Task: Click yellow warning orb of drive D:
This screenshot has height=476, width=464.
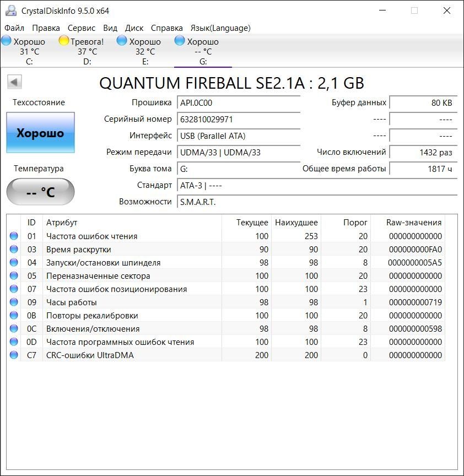Action: [x=64, y=40]
